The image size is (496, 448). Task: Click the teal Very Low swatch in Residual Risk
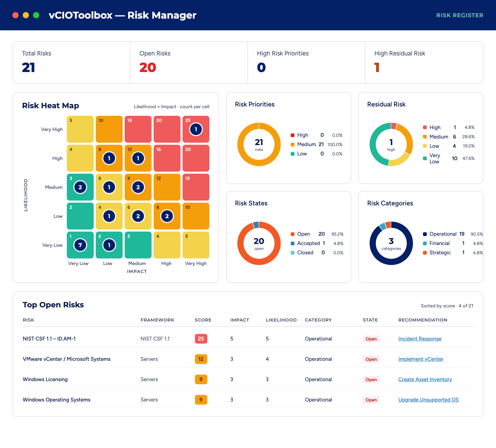[x=425, y=159]
